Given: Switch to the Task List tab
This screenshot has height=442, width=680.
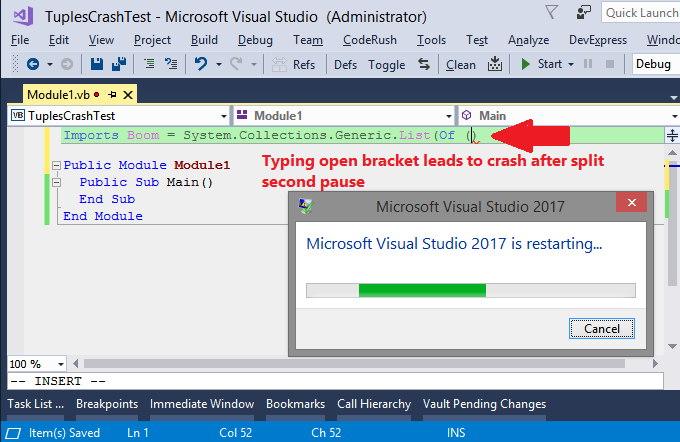Looking at the screenshot, I should coord(36,404).
